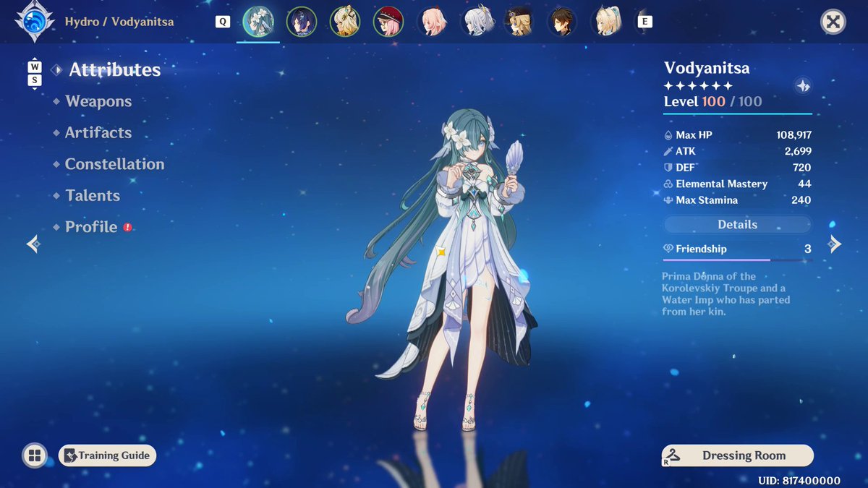Click the Max Stamina value 240
The width and height of the screenshot is (868, 488).
[801, 200]
